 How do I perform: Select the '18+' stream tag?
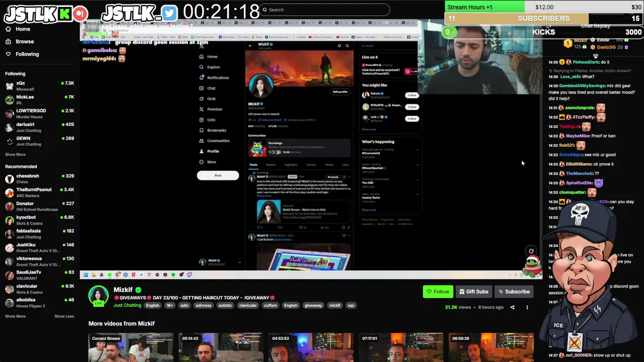point(170,305)
